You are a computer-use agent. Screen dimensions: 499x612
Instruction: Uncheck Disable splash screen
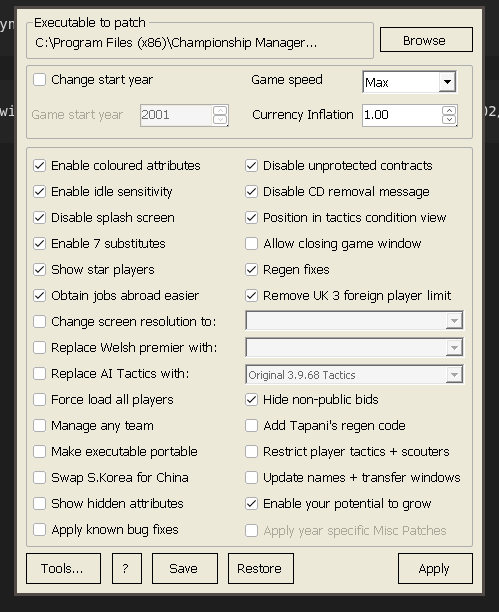pos(39,217)
